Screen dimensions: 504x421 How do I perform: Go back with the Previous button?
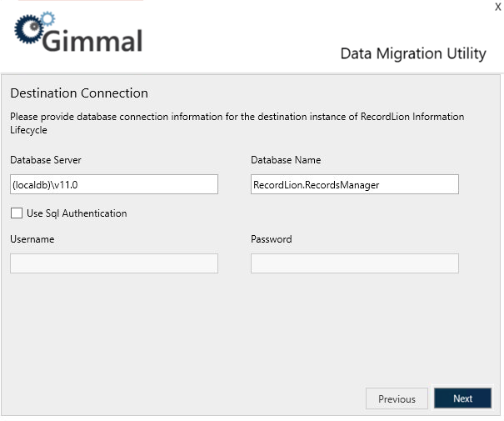coord(397,398)
